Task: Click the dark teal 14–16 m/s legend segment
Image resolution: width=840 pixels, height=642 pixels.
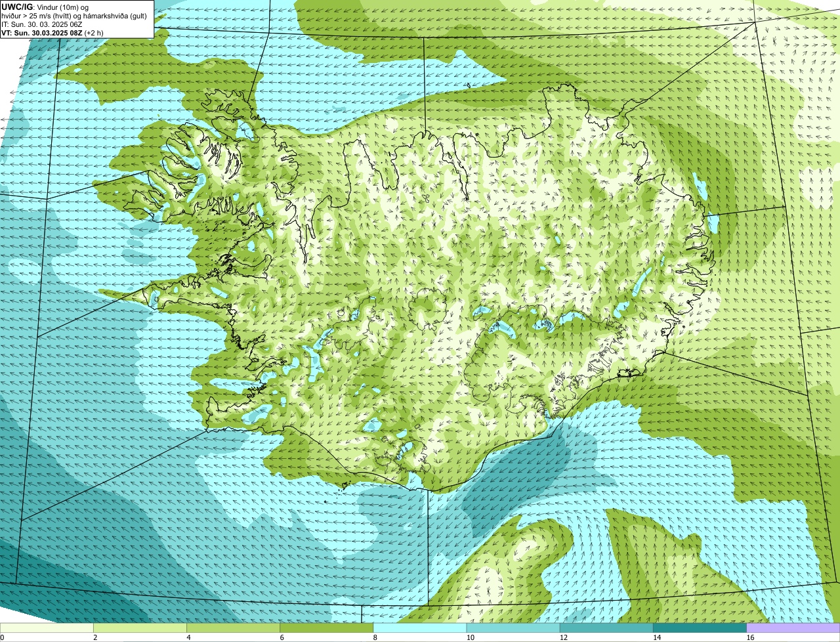Action: pyautogui.click(x=700, y=628)
